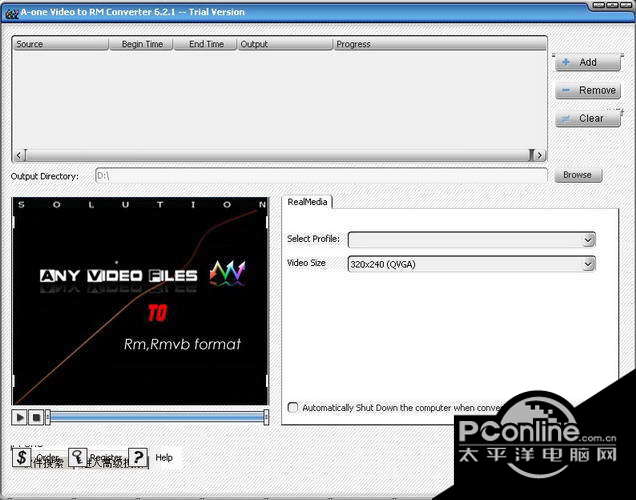Click file list scroll right arrow
The height and width of the screenshot is (500, 636).
click(x=539, y=155)
